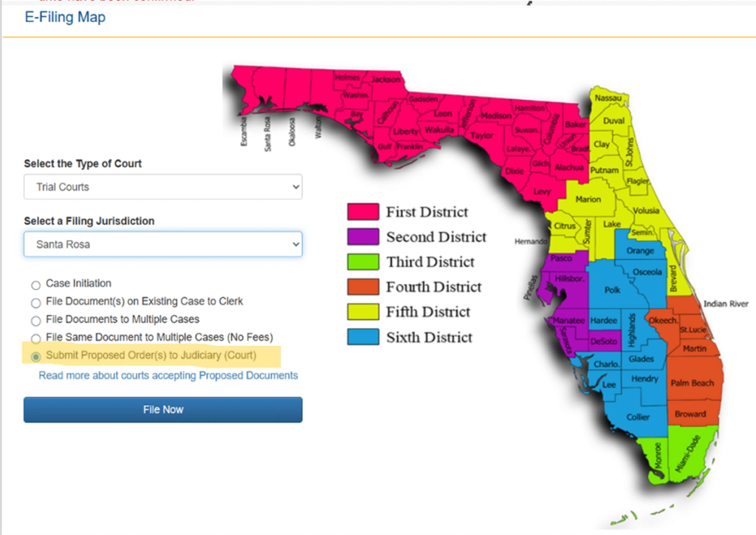Select Collier county on the map
756x535 pixels.
click(x=638, y=418)
